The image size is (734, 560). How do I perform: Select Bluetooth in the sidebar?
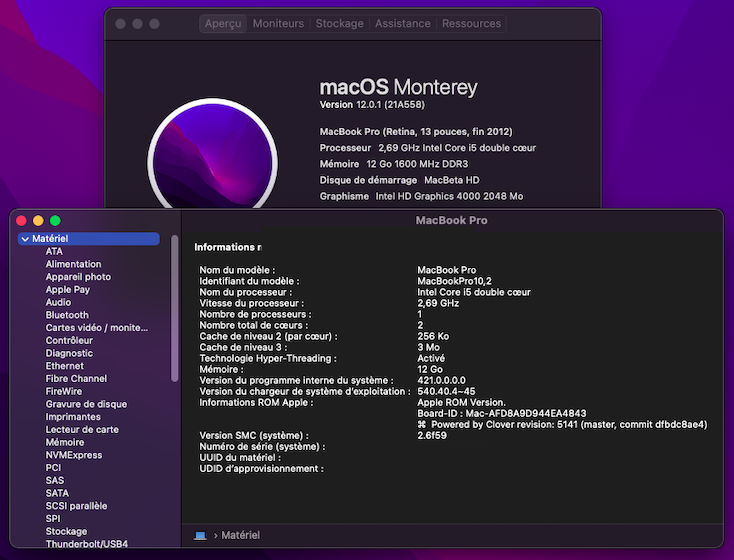pos(67,315)
